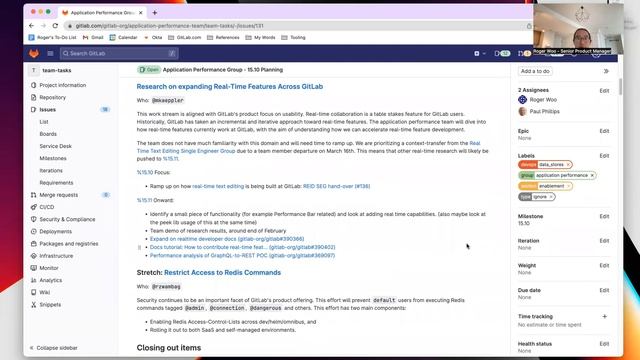Open Iterations sub-item

pos(51,171)
